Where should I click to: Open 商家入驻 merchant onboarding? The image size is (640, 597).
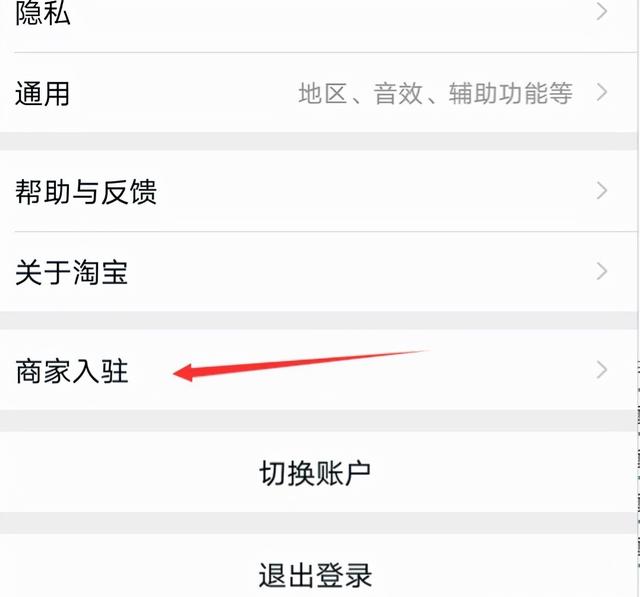point(318,371)
